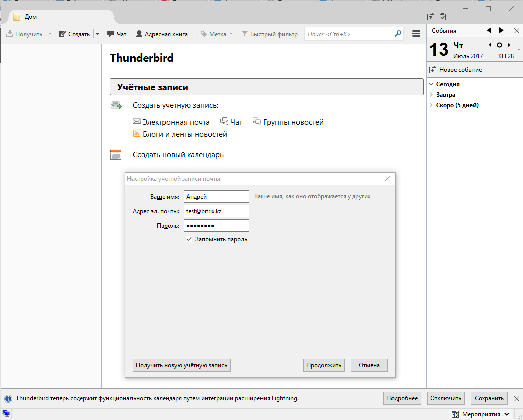This screenshot has width=523, height=420.
Task: Dismiss the Lightning notification bar
Action: tap(516, 398)
